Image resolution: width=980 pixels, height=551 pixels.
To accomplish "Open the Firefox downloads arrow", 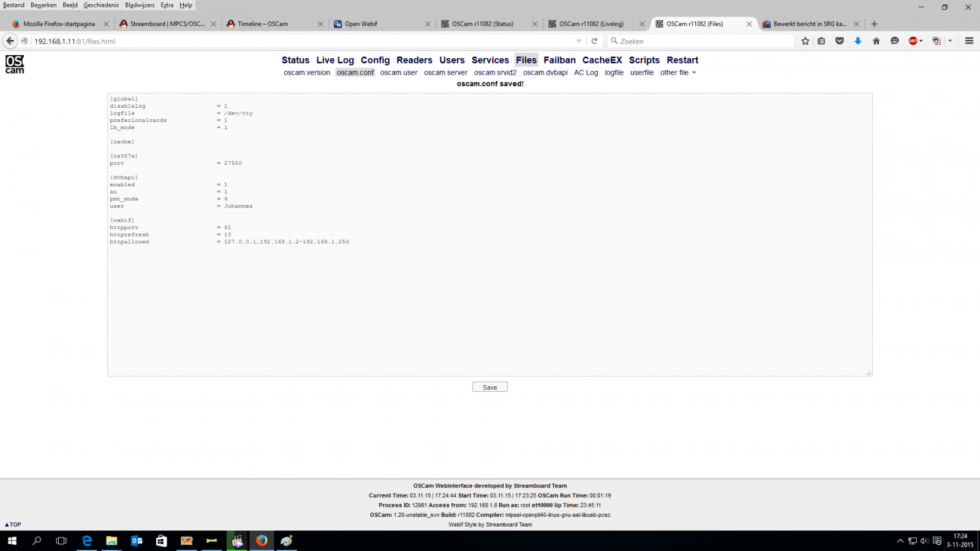I will point(858,41).
